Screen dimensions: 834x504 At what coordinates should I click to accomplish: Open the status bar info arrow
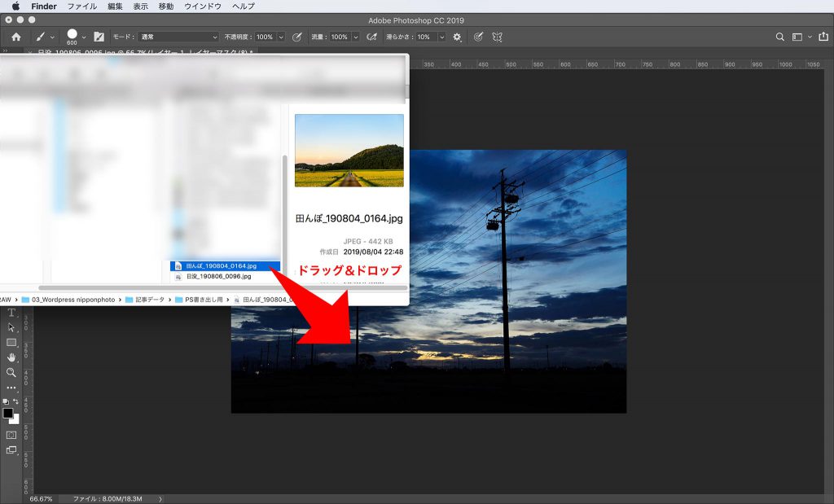coord(160,498)
